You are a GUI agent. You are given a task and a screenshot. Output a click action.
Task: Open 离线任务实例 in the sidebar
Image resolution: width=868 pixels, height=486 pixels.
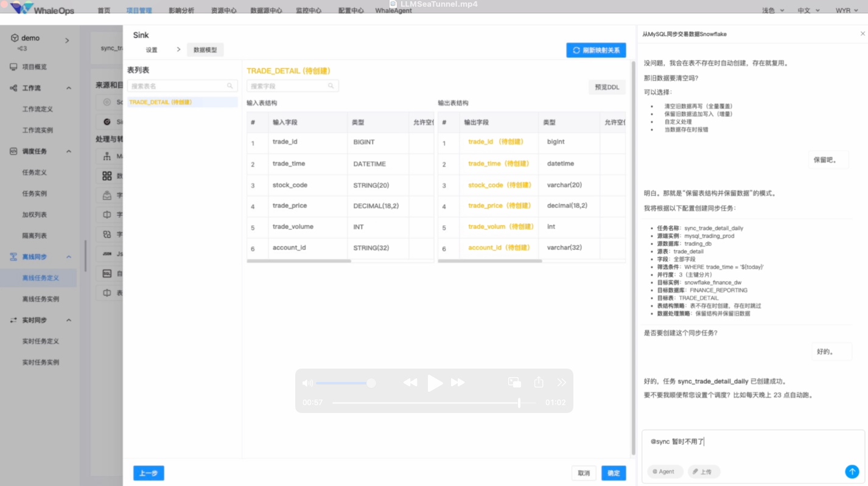pos(41,299)
